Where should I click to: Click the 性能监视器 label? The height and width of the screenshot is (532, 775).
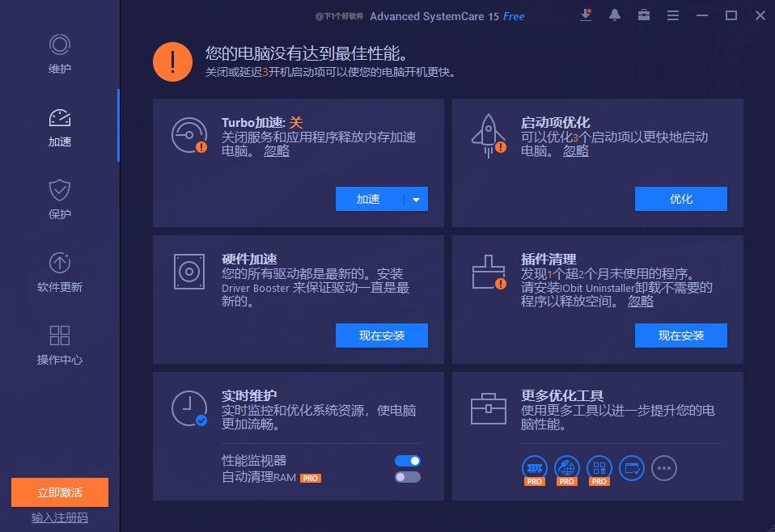click(254, 460)
